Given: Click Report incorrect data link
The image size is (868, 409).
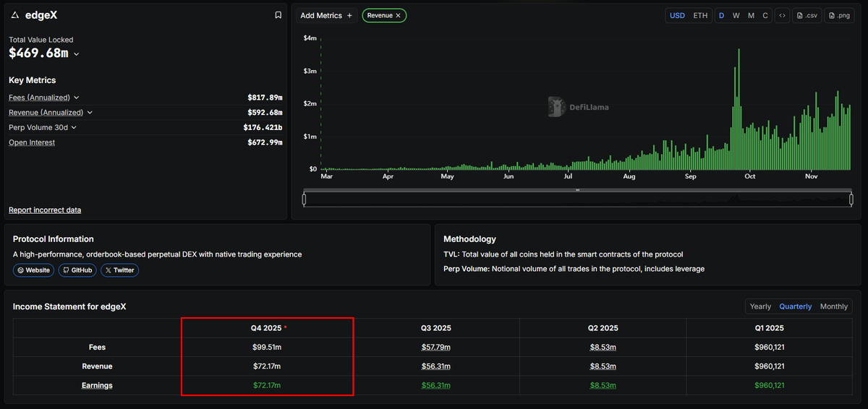Looking at the screenshot, I should click(45, 210).
